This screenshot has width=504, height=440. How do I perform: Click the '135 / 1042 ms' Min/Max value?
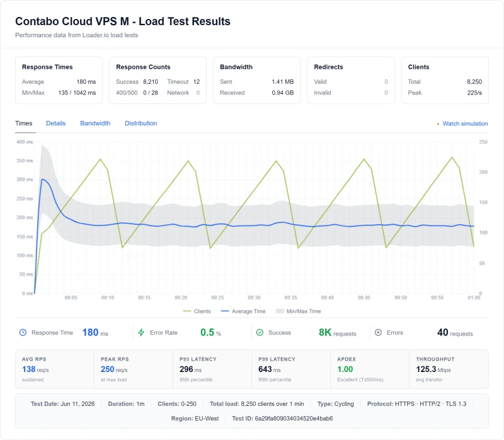pyautogui.click(x=77, y=93)
